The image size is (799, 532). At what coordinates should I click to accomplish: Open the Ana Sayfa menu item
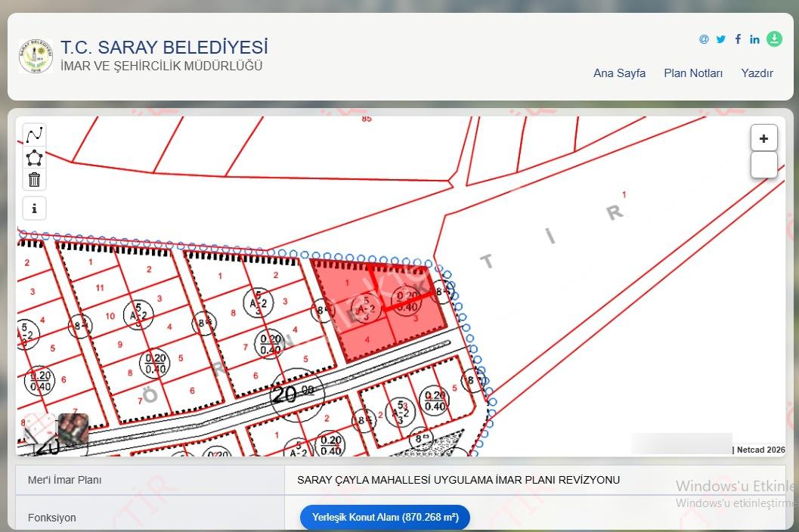(x=619, y=73)
